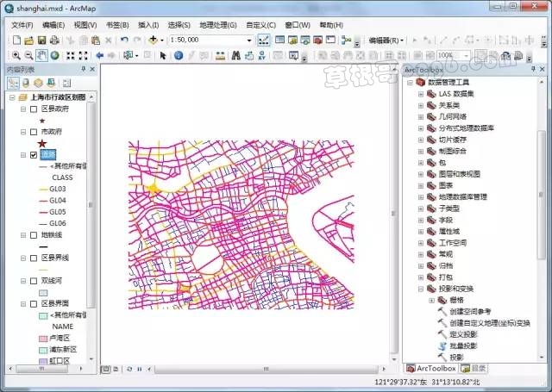This screenshot has width=552, height=392.
Task: Select the Identify tool
Action: (x=179, y=55)
